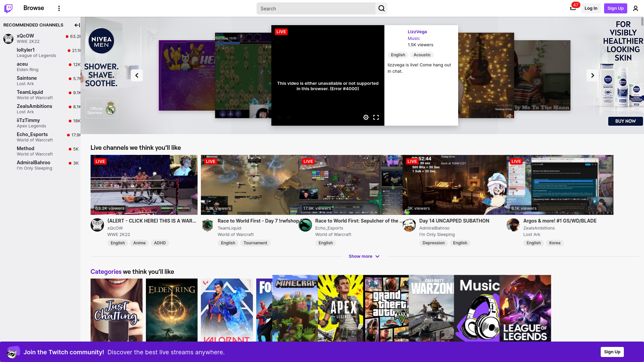Open Apex Legends category

[340, 308]
